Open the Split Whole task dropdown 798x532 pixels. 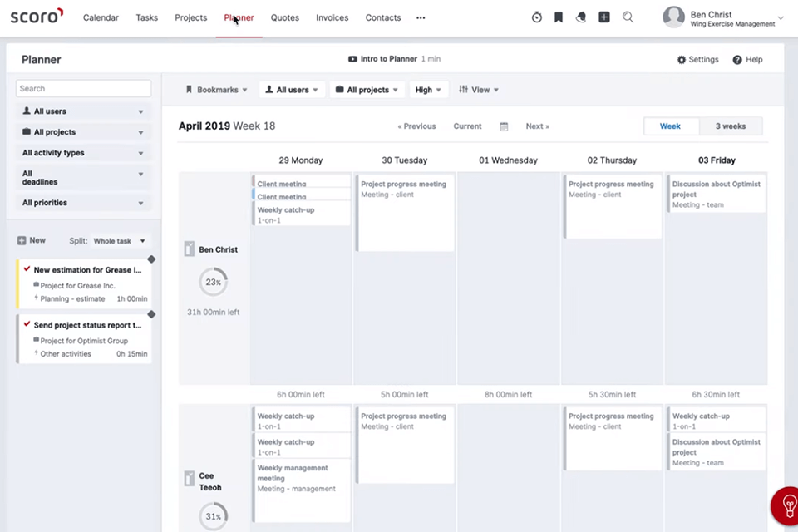119,241
